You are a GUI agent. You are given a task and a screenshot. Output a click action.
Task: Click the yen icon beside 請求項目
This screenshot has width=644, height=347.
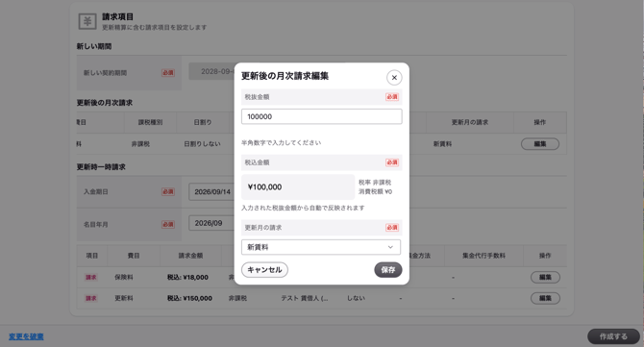[87, 21]
